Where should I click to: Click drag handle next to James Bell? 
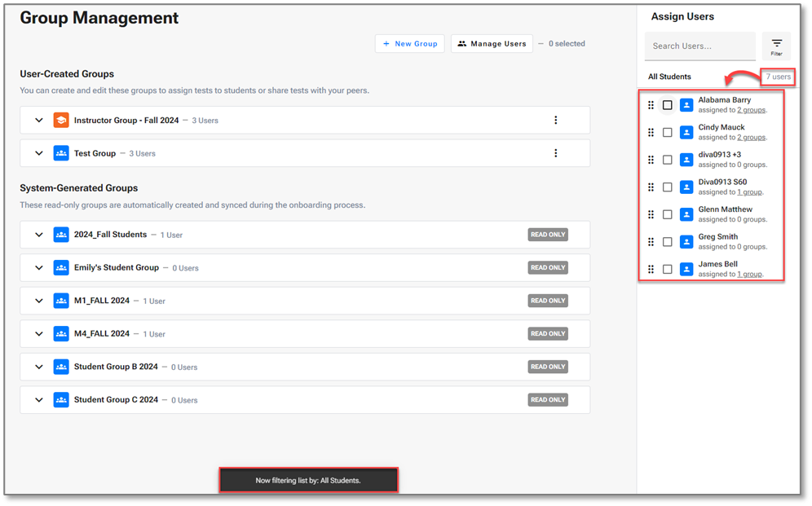tap(651, 269)
